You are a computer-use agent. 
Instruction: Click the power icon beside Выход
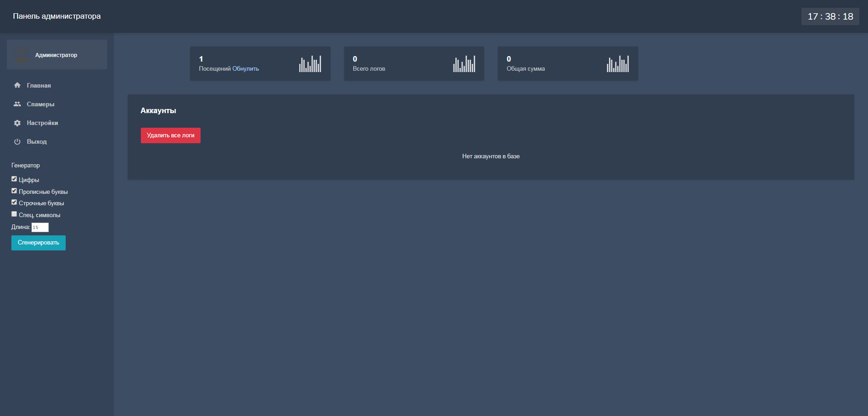coord(17,142)
